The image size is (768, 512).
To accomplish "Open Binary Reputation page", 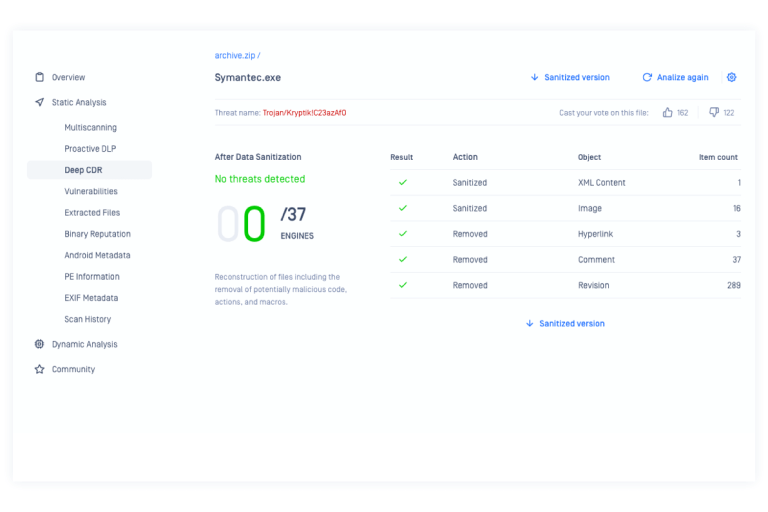I will (x=97, y=234).
